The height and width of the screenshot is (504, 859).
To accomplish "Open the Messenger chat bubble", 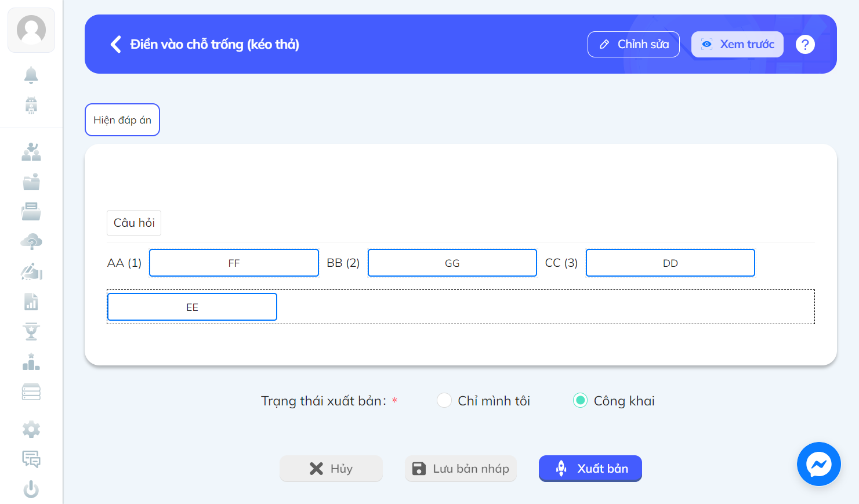I will [x=819, y=464].
